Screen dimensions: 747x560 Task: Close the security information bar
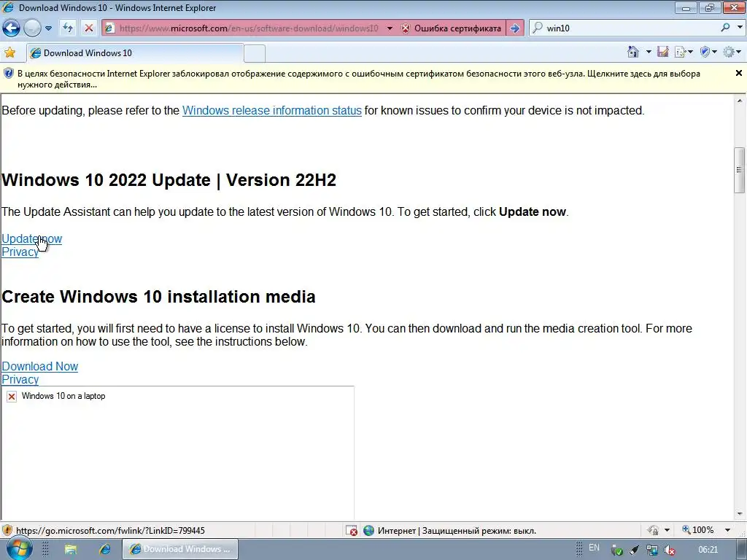tap(739, 73)
